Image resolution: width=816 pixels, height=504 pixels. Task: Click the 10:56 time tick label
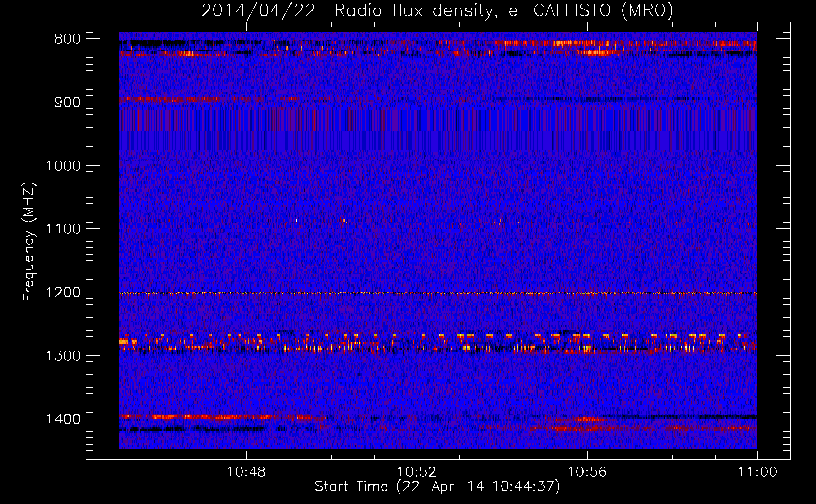[x=587, y=472]
